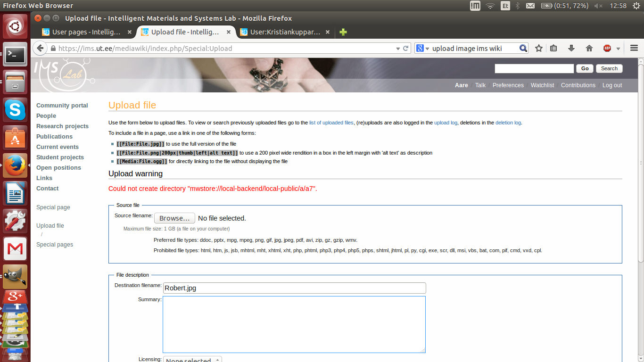Viewport: 644px width, 362px height.
Task: Reload the page with the refresh icon
Action: tap(405, 48)
